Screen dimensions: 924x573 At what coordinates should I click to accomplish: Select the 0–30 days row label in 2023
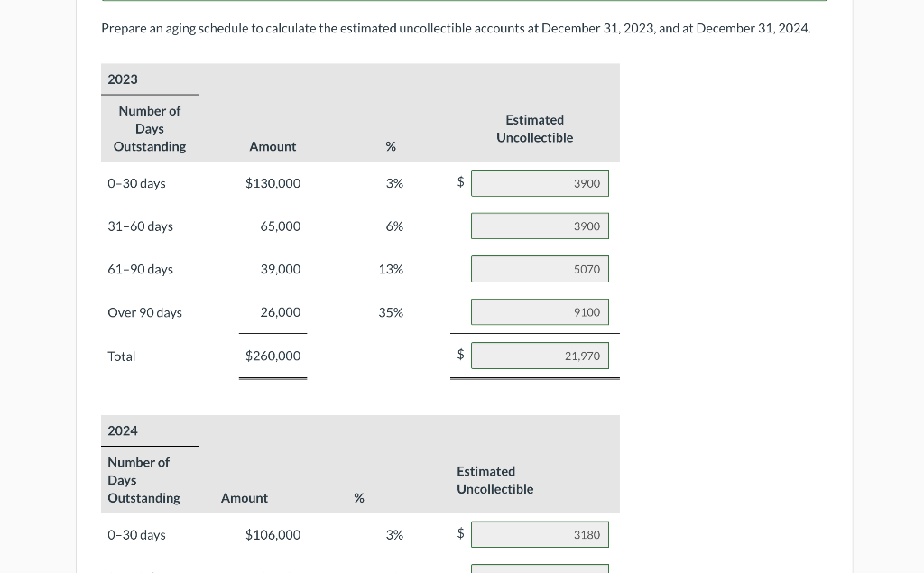[136, 182]
